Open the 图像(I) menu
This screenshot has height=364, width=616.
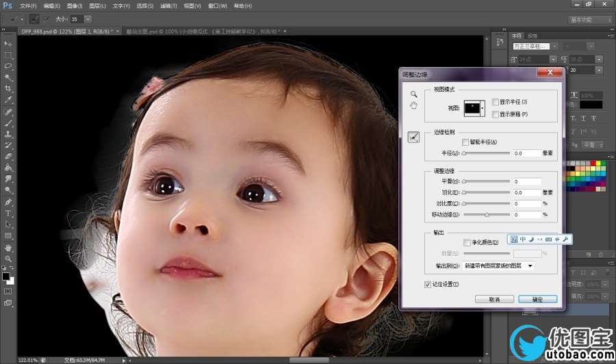(x=74, y=6)
